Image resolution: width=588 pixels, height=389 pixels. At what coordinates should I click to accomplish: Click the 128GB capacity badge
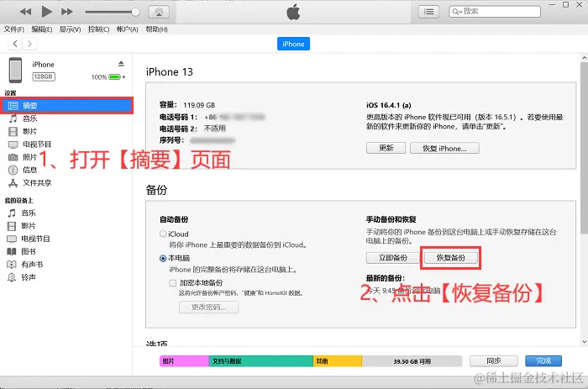(44, 76)
